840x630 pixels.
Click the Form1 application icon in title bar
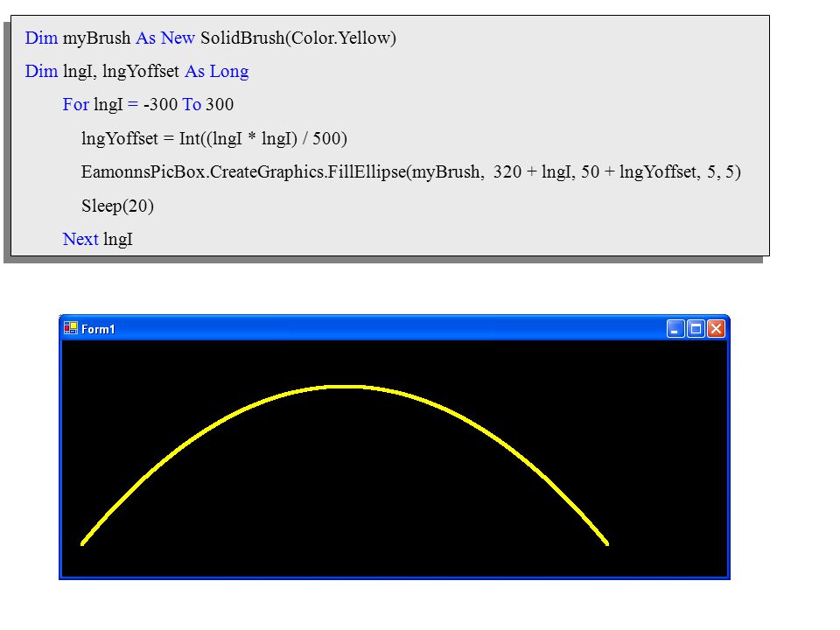(x=70, y=328)
